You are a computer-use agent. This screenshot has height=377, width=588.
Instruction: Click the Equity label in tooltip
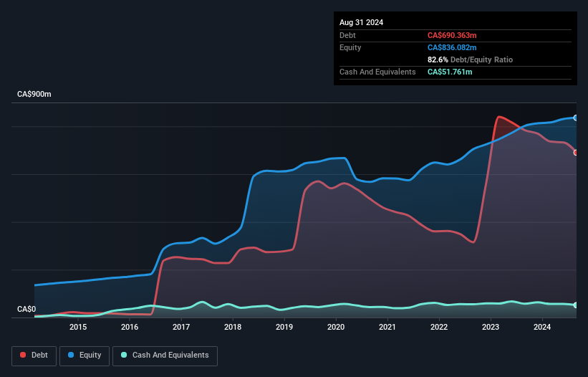(x=350, y=47)
